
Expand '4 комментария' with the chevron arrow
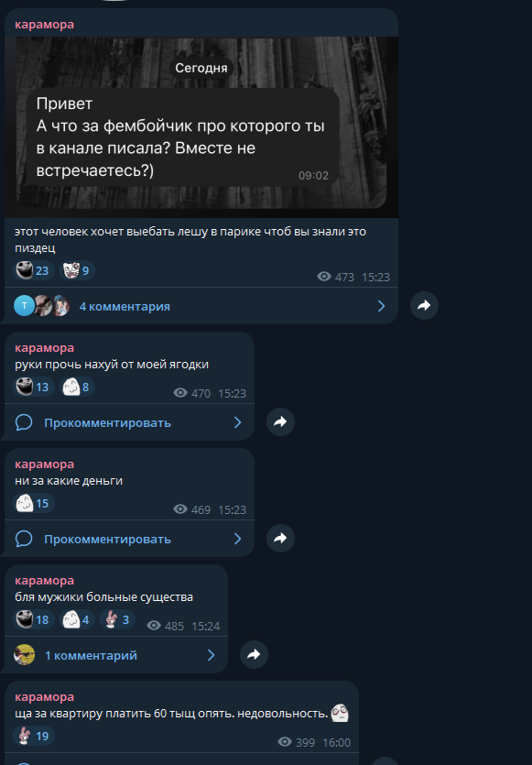(381, 306)
